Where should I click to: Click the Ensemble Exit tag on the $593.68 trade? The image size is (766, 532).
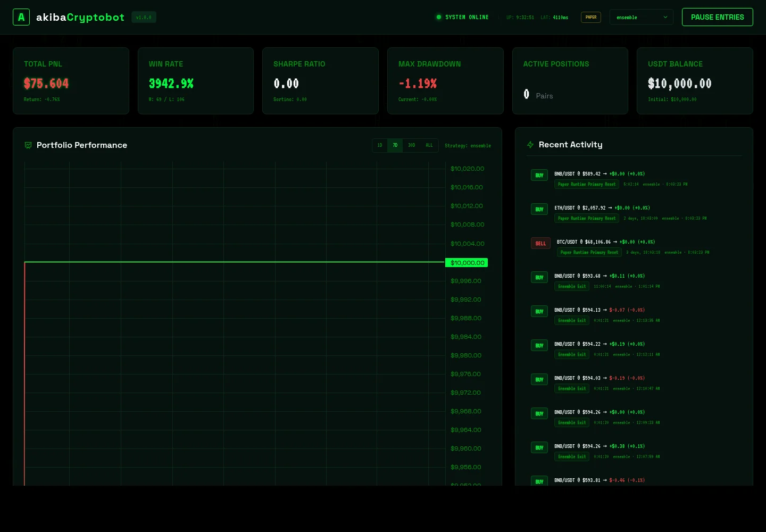click(x=572, y=286)
